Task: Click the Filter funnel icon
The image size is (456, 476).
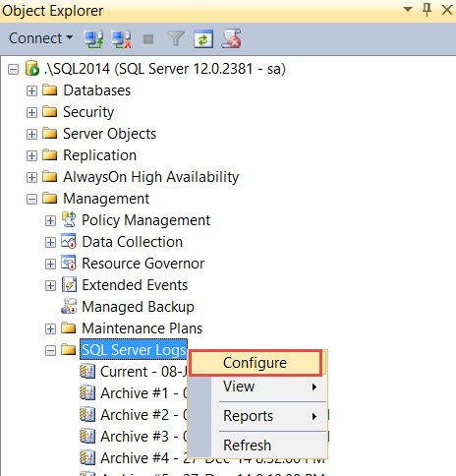Action: click(x=176, y=39)
